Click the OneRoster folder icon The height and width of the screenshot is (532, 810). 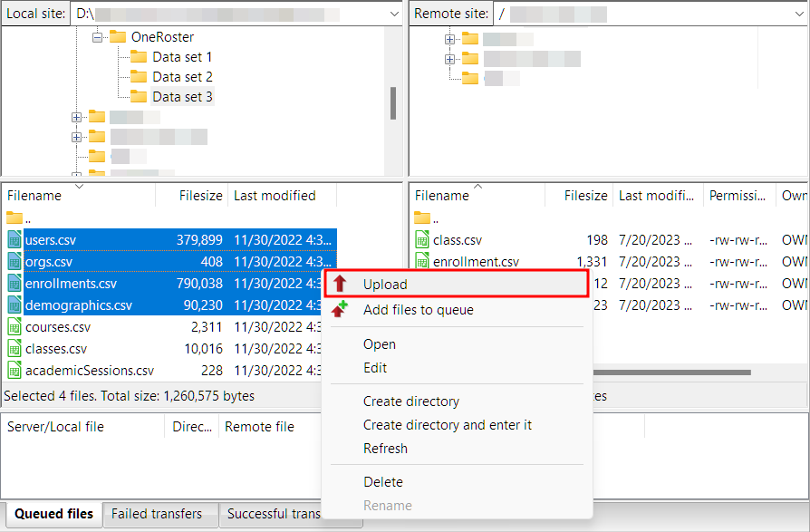pos(118,36)
